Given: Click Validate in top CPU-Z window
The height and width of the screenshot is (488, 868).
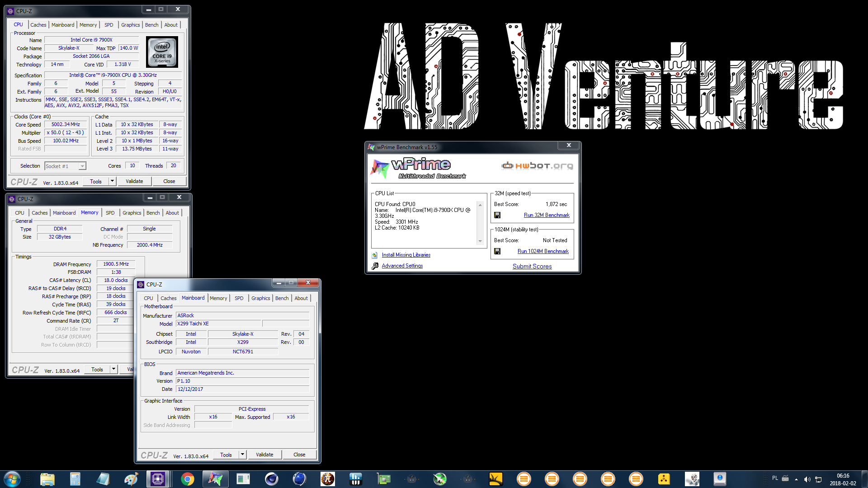Looking at the screenshot, I should click(x=134, y=181).
